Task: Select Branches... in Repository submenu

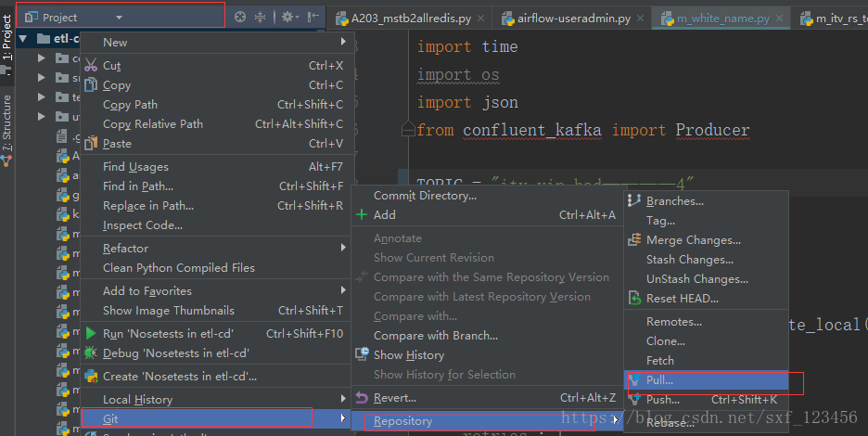Action: pyautogui.click(x=707, y=201)
